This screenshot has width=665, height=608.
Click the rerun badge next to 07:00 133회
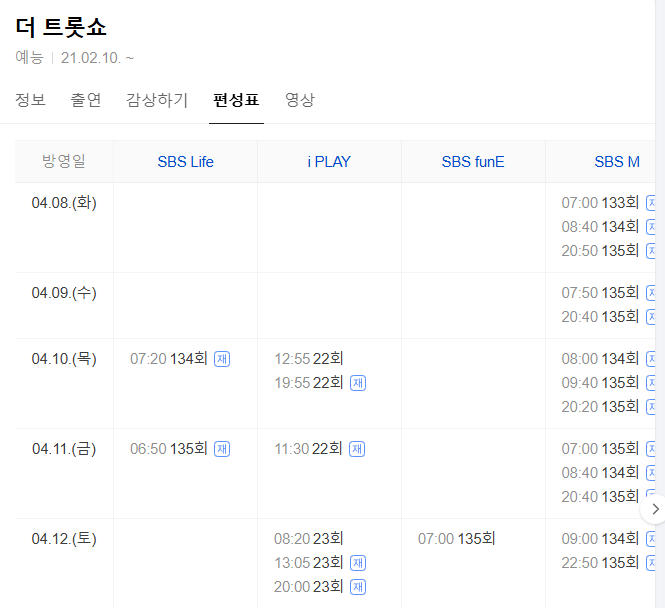[651, 203]
